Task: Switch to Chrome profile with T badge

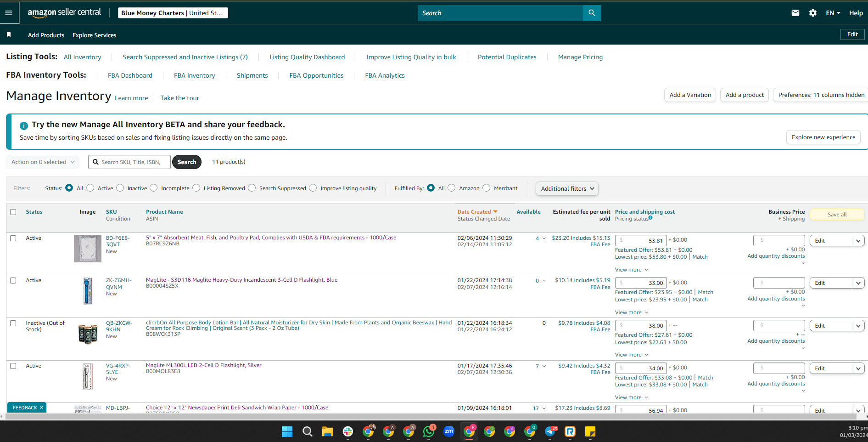Action: point(489,431)
